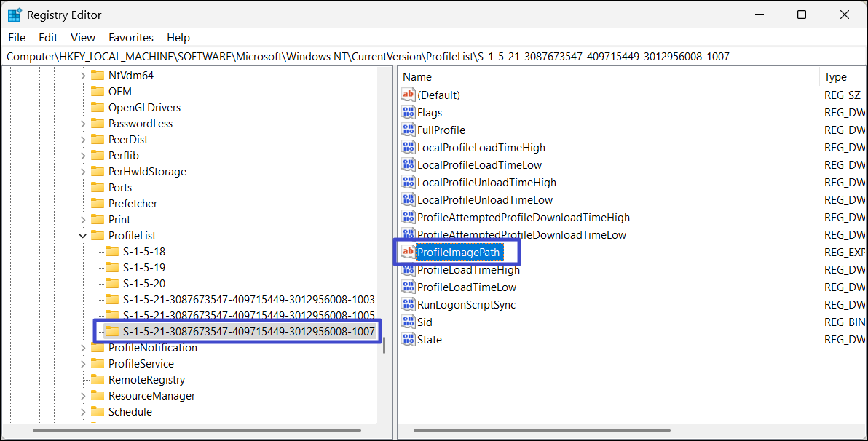Expand the ProfileService key
This screenshot has height=441, width=868.
[x=83, y=364]
